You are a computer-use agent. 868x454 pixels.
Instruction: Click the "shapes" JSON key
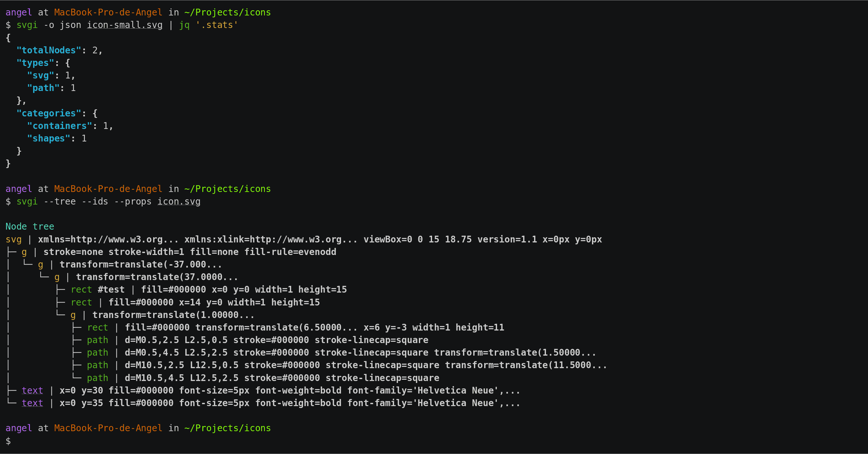tap(49, 139)
